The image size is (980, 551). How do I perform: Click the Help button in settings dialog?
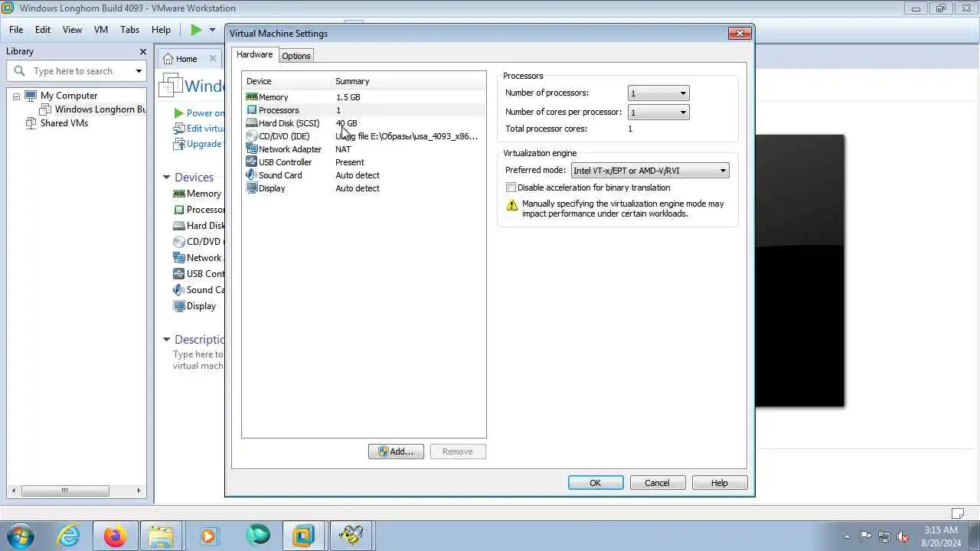pos(720,483)
